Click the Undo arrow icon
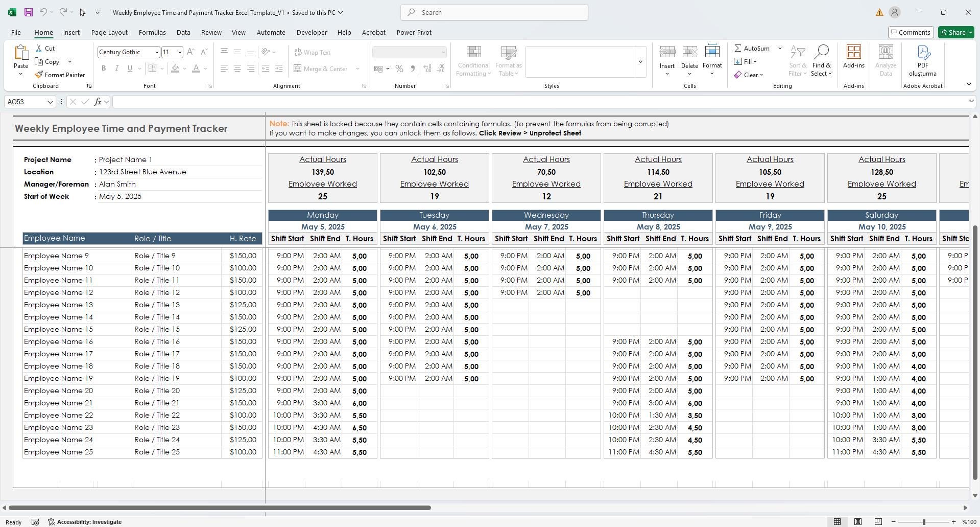The width and height of the screenshot is (980, 527). coord(43,12)
